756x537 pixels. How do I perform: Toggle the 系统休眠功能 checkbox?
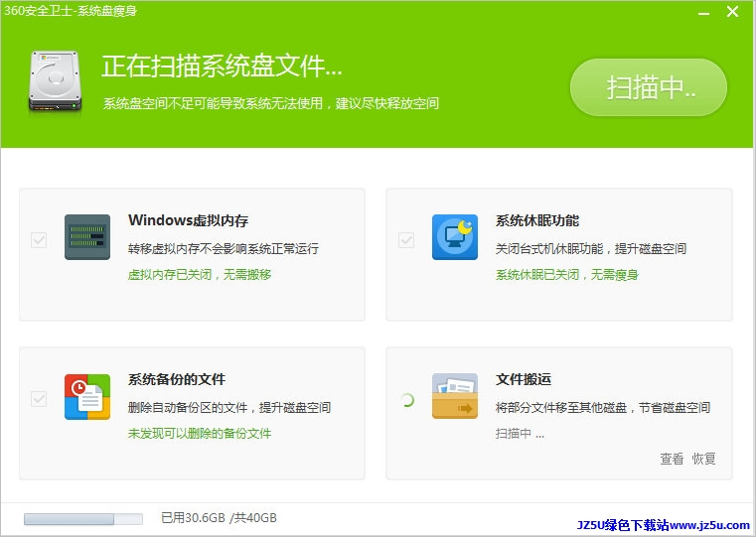tap(406, 240)
